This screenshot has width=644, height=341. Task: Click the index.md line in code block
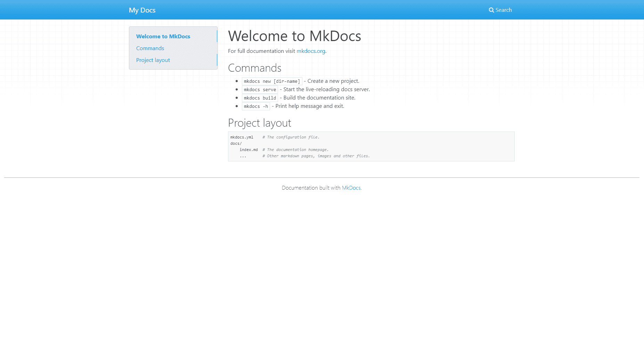click(x=249, y=150)
